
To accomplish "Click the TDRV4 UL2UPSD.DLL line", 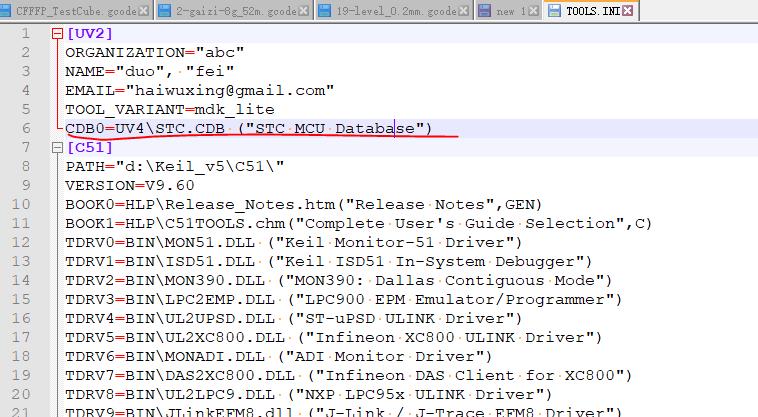I will point(294,318).
